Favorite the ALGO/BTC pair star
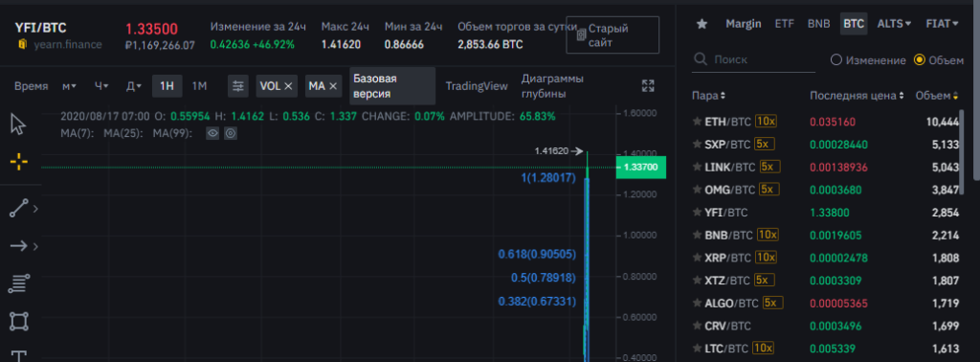The height and width of the screenshot is (362, 980). coord(697,304)
